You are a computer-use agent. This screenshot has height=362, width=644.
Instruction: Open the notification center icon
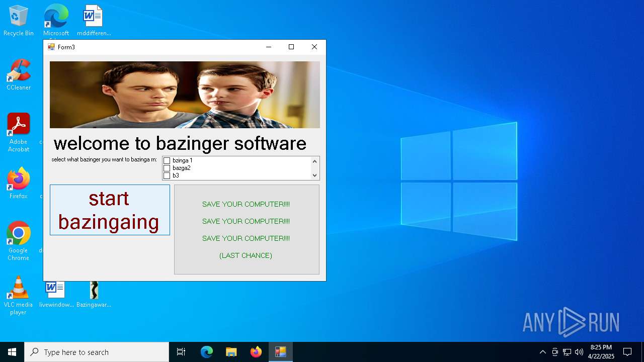(627, 352)
